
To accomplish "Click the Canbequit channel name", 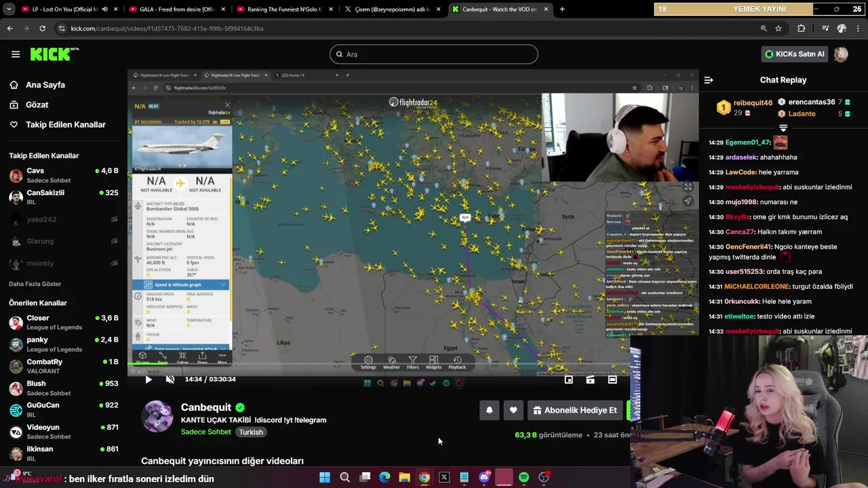I will [x=206, y=407].
